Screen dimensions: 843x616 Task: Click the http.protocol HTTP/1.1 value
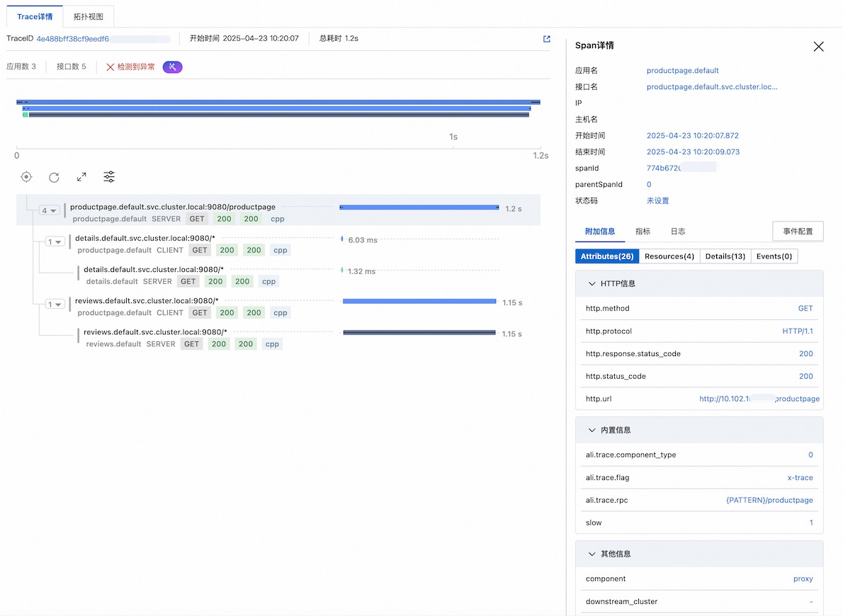(x=797, y=331)
